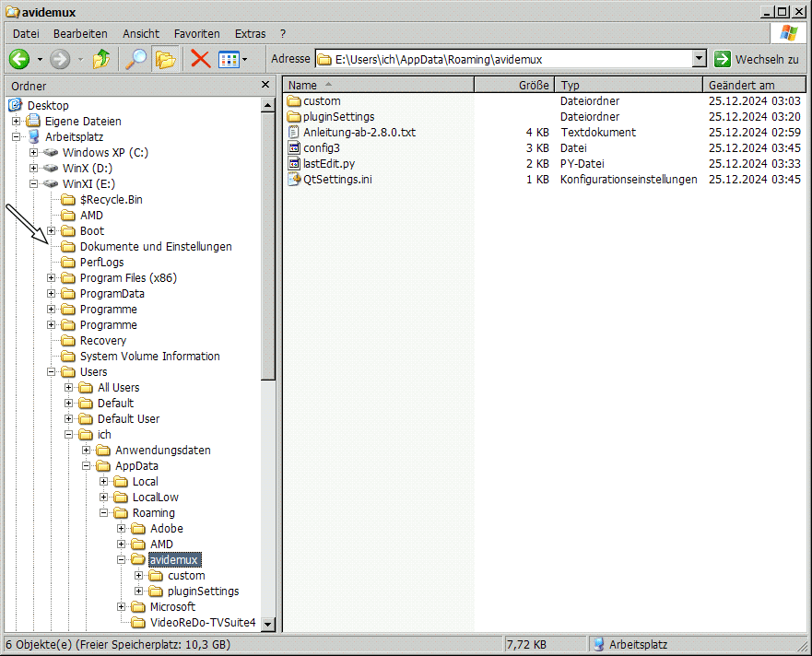This screenshot has height=656, width=812.
Task: Select WinX (D:) drive icon
Action: [x=51, y=168]
